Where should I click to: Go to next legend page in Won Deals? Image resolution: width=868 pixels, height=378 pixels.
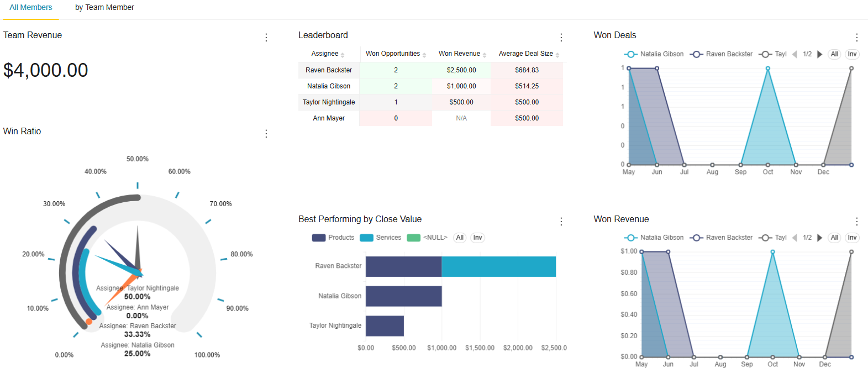tap(820, 54)
